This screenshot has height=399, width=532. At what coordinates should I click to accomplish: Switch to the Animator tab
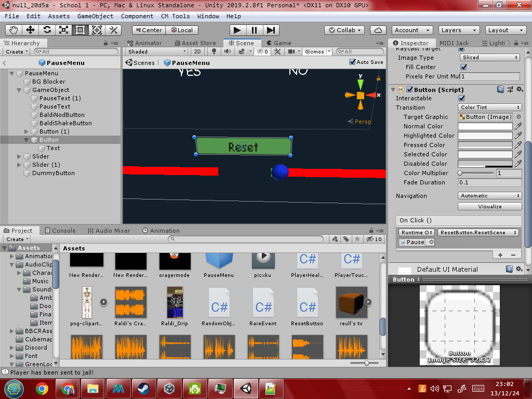(x=144, y=43)
